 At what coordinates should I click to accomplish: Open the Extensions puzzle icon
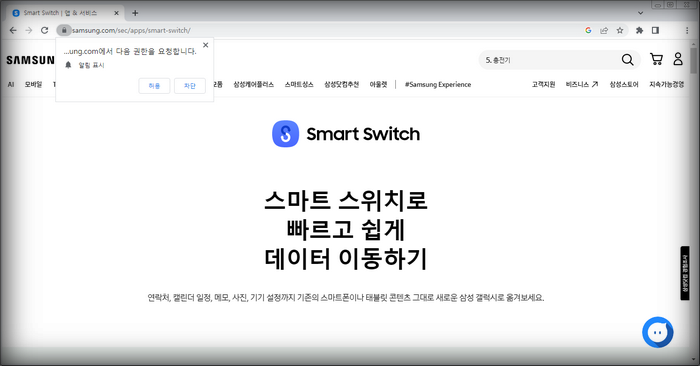coord(639,30)
